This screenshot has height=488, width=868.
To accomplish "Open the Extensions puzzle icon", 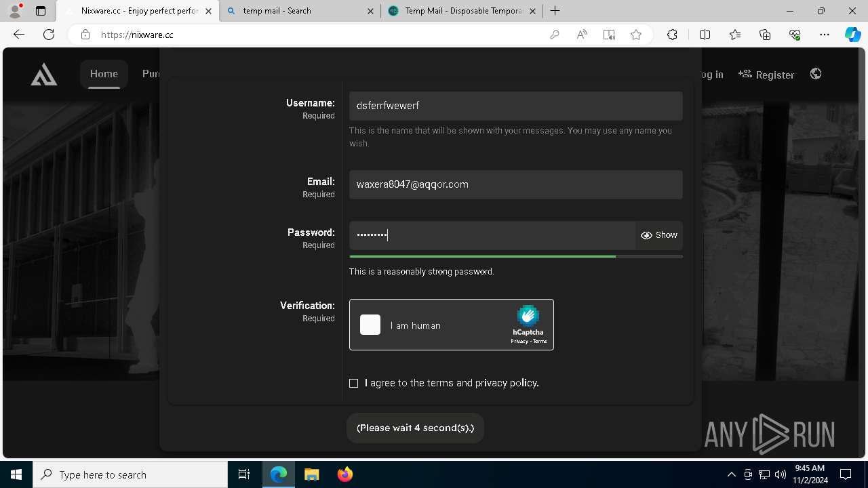I will 672,35.
